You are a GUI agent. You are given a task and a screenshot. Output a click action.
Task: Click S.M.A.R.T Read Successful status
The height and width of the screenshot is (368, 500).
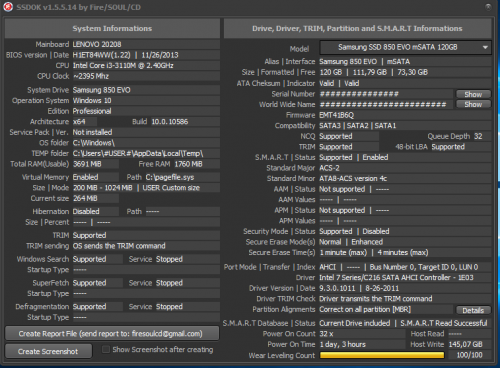click(x=444, y=323)
